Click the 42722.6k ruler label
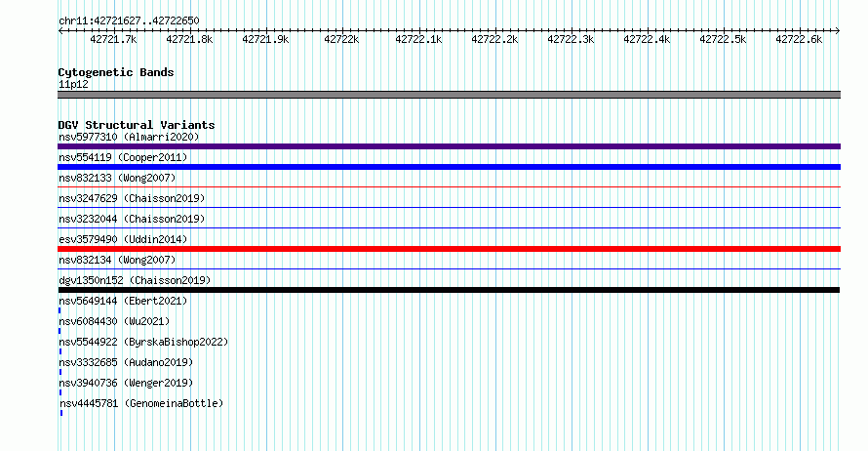868x451 pixels. (x=799, y=39)
